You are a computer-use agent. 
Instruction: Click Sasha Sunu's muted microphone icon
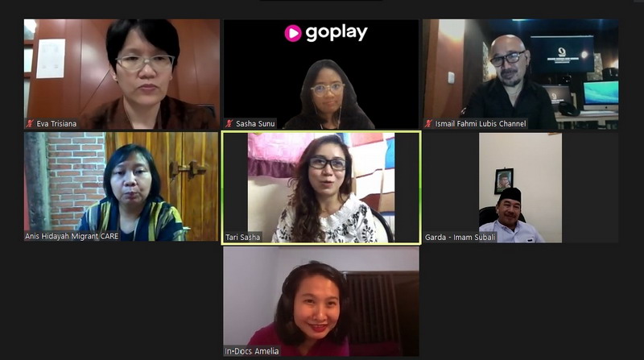click(229, 123)
